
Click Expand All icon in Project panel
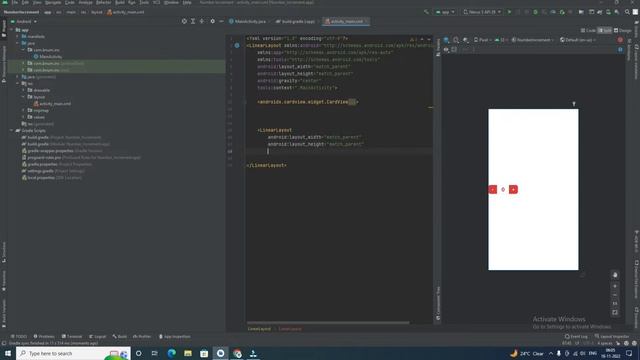click(193, 21)
